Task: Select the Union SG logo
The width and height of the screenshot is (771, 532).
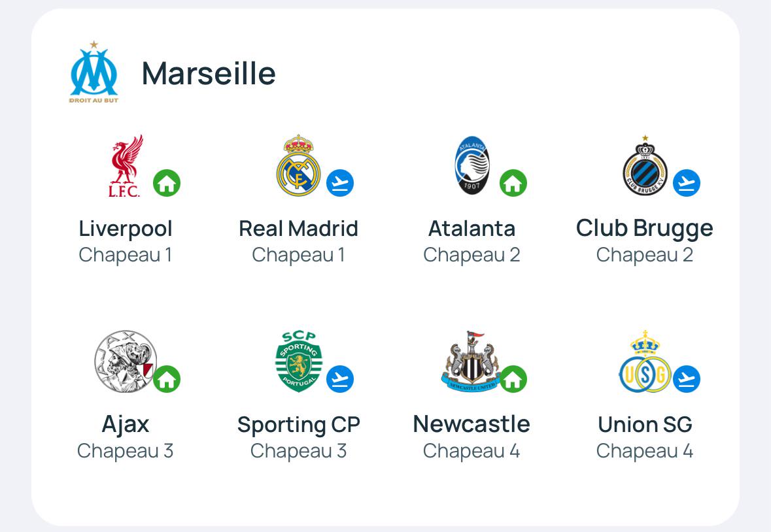Action: tap(645, 361)
